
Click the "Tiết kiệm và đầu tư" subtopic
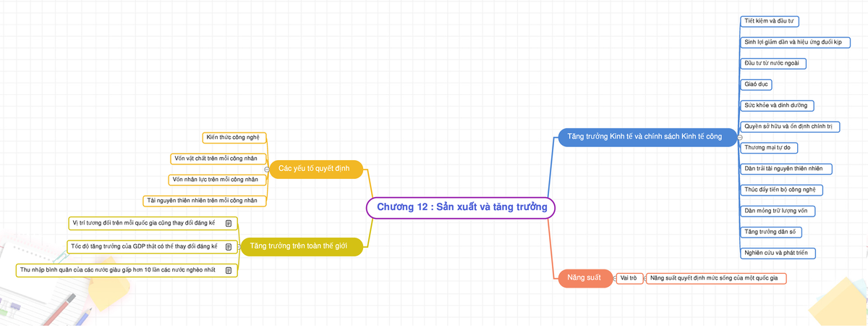(x=769, y=21)
